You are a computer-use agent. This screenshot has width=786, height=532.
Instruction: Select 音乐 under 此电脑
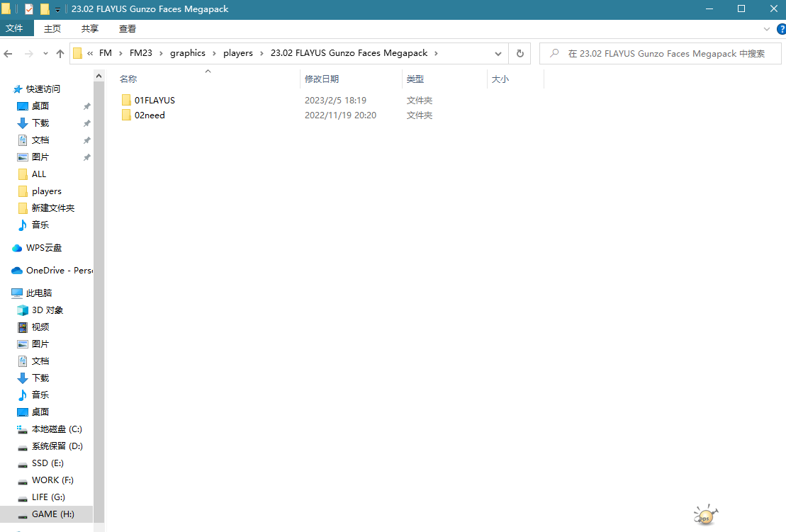(40, 395)
